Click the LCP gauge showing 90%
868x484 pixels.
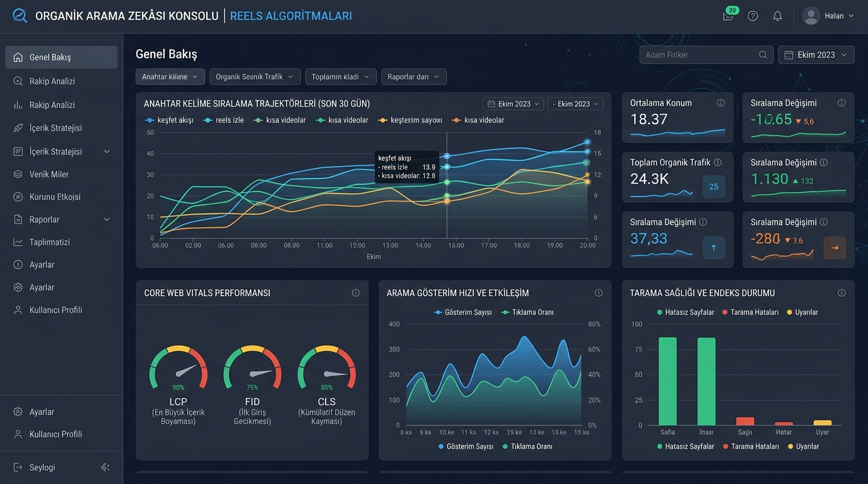[x=179, y=367]
